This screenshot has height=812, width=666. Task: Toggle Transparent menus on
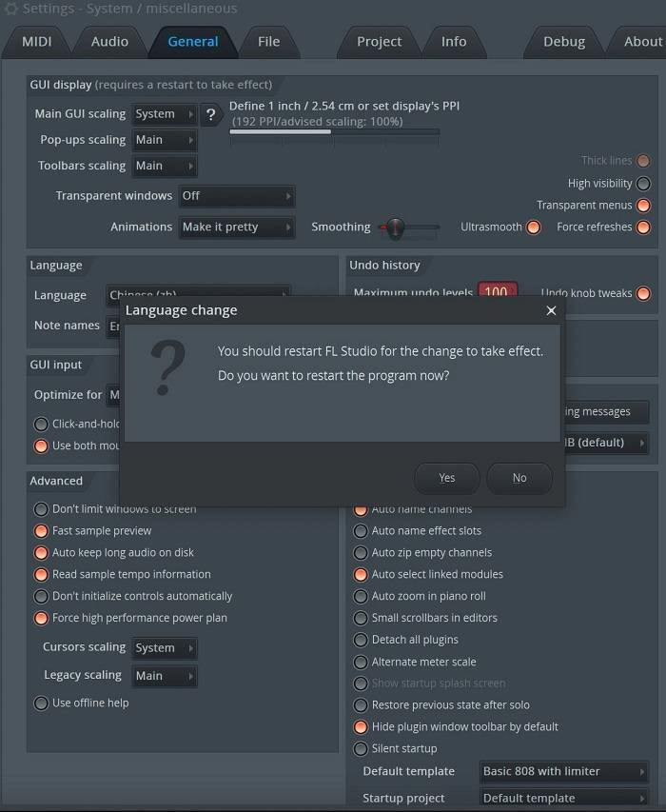[643, 205]
